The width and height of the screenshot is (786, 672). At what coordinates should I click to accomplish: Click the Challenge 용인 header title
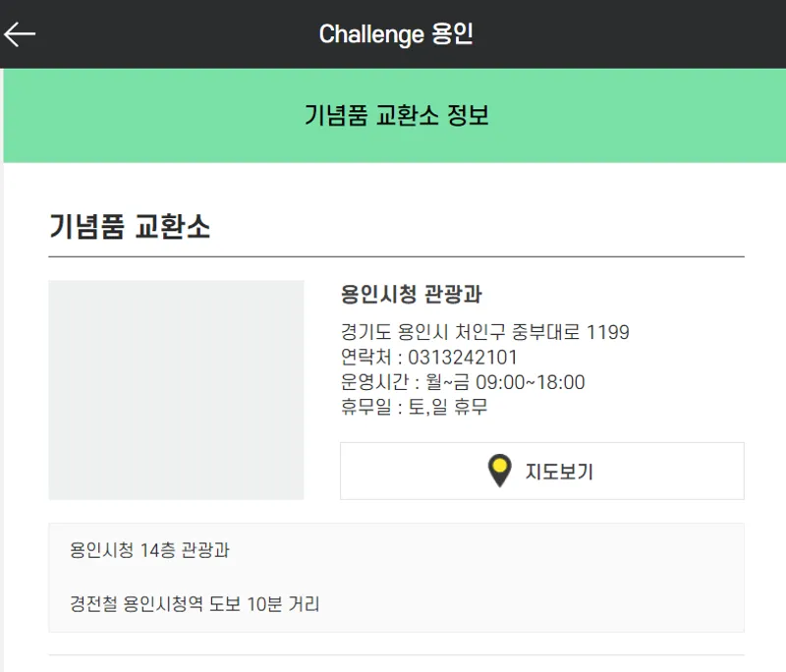click(x=396, y=34)
